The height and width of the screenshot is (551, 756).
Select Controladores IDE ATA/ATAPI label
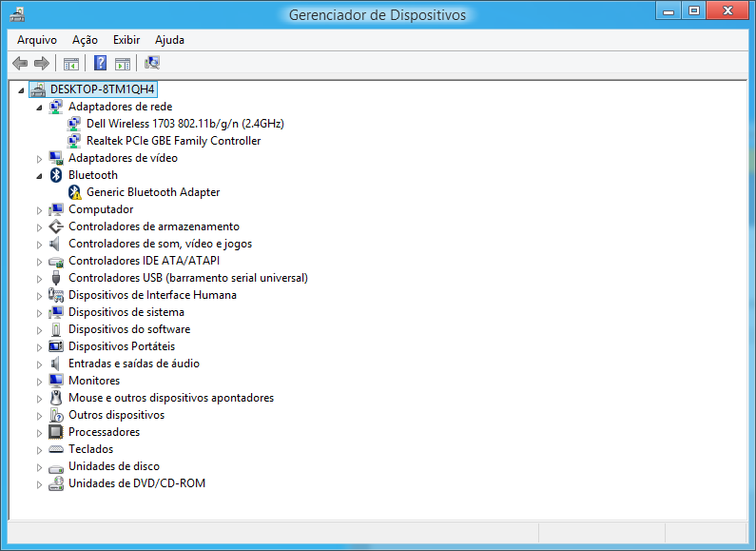[x=145, y=261]
